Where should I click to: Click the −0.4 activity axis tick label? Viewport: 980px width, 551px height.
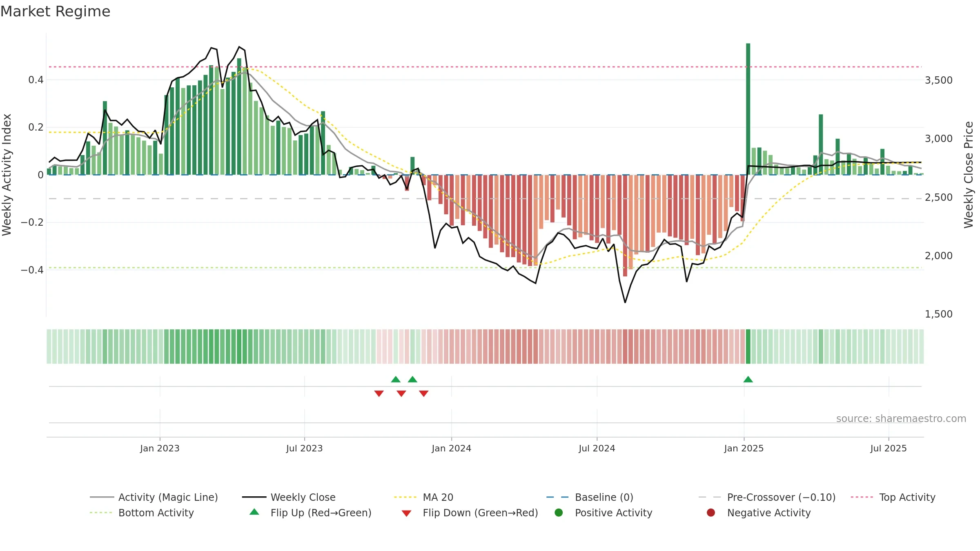tap(32, 270)
